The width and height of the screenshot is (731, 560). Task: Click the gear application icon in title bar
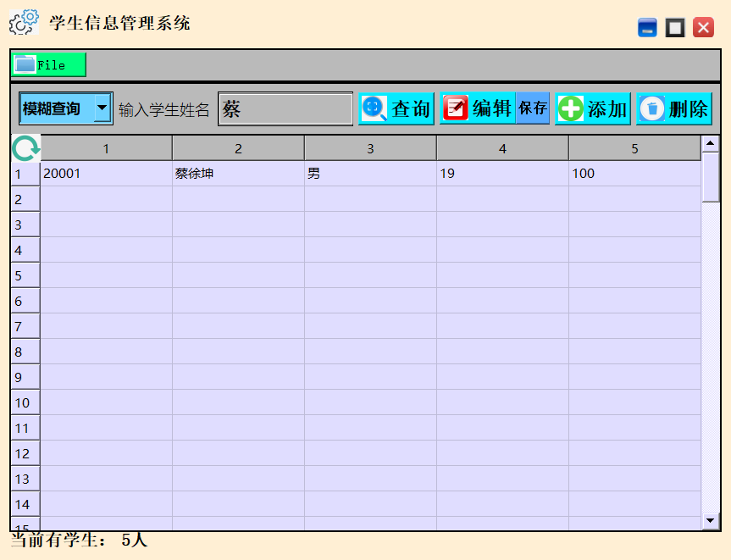(x=22, y=21)
